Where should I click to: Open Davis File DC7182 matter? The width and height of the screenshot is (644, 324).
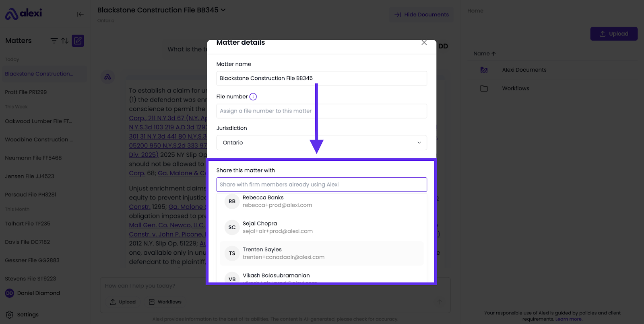[x=27, y=242]
